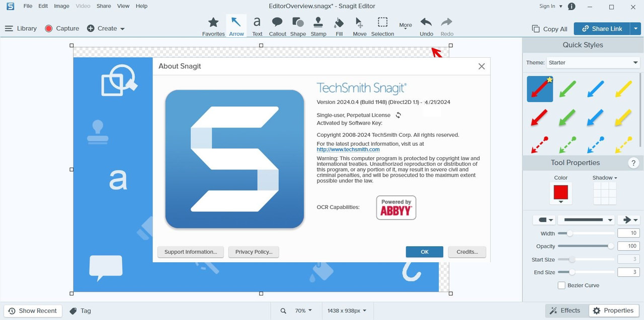Open the Favorites tool
This screenshot has width=644, height=320.
[x=213, y=27]
